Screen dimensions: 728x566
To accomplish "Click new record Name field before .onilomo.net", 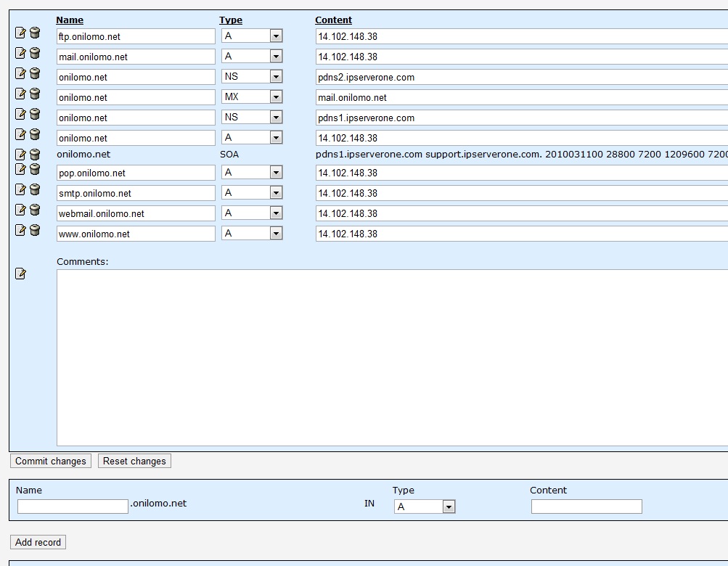I will (x=73, y=506).
